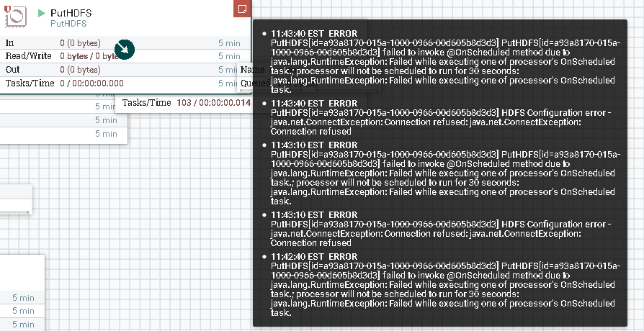The image size is (644, 331).
Task: Click the PutHDFS processor type icon
Action: point(17,17)
